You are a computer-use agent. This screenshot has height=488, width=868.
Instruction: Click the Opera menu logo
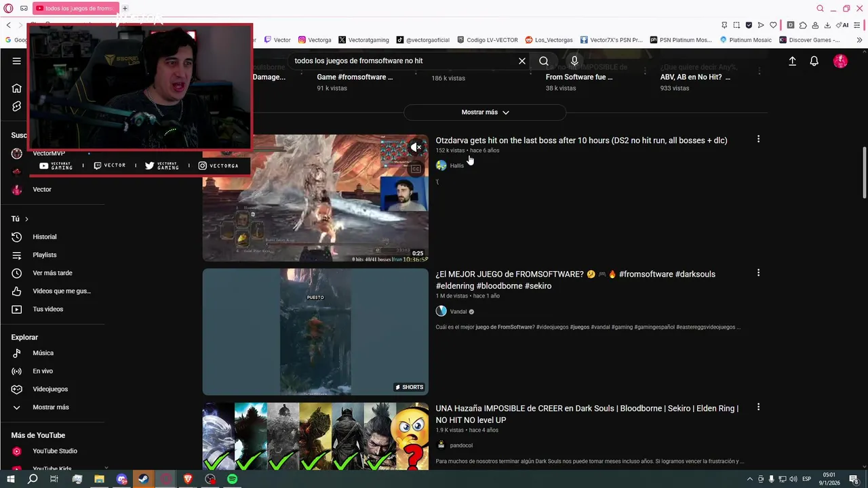(8, 8)
